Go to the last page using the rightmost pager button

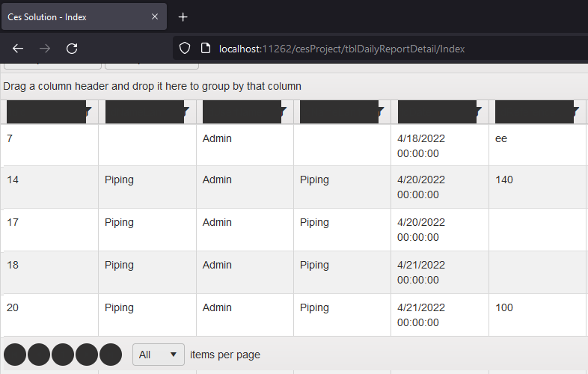111,355
